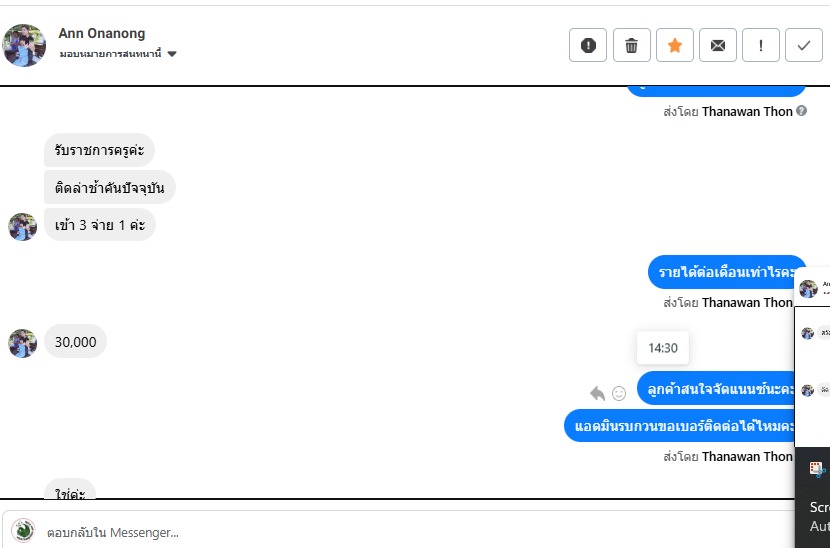
Task: Open the snipping tool icon at right edge
Action: coord(817,469)
